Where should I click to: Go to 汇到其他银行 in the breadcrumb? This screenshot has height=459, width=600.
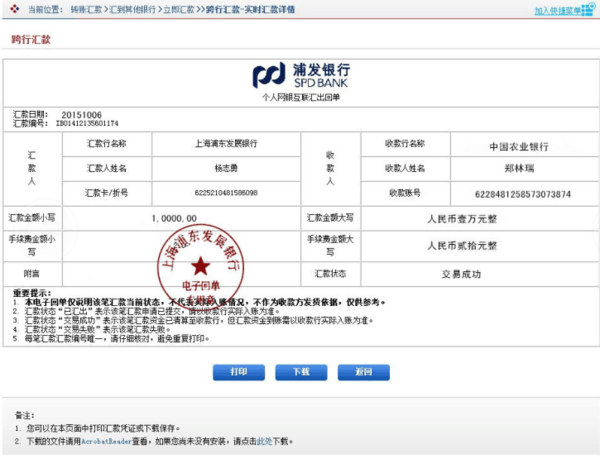(132, 10)
